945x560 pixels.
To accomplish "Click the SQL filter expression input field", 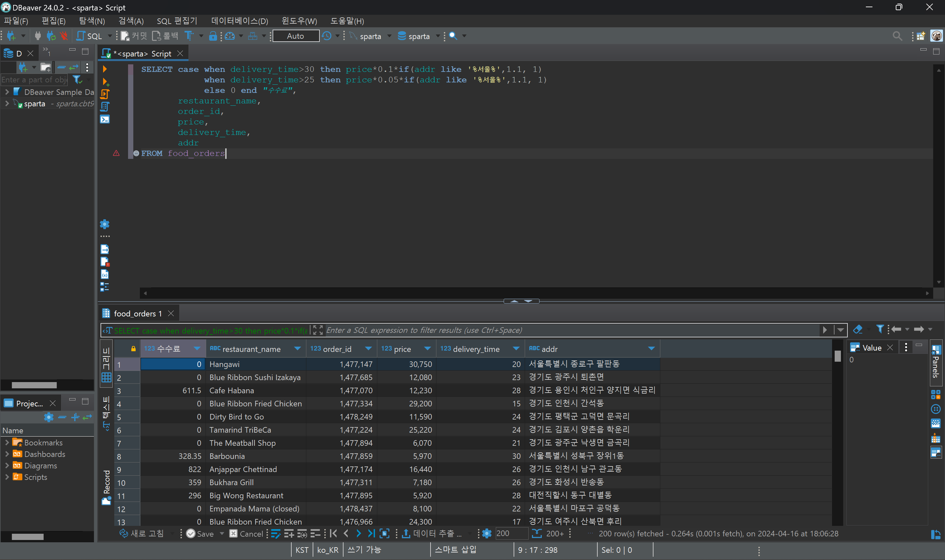I will (566, 330).
